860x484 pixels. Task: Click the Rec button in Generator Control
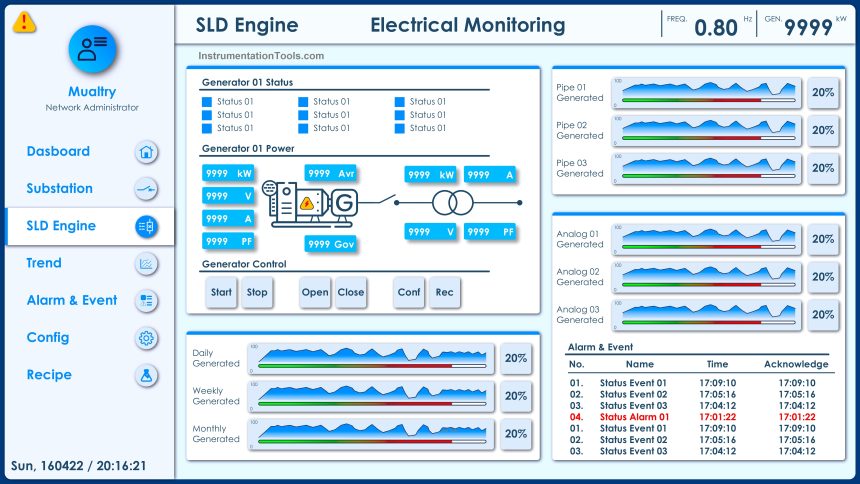(444, 293)
